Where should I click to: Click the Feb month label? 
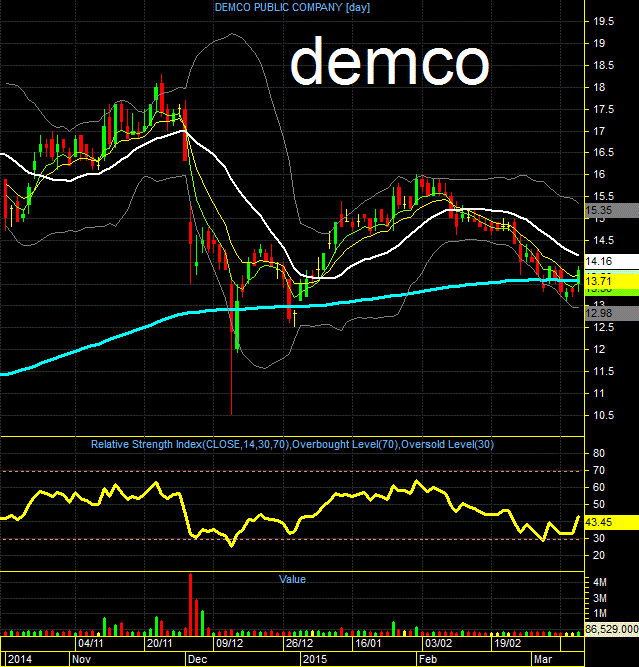click(428, 659)
